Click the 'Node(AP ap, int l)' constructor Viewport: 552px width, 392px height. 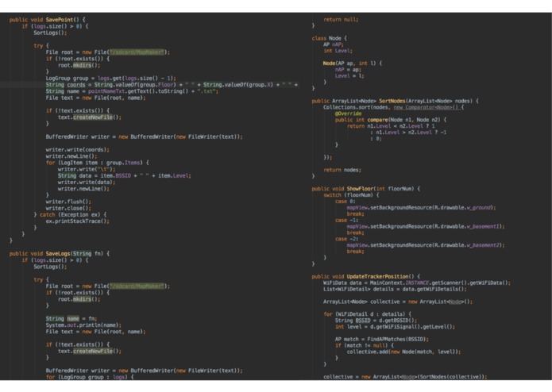pos(352,63)
